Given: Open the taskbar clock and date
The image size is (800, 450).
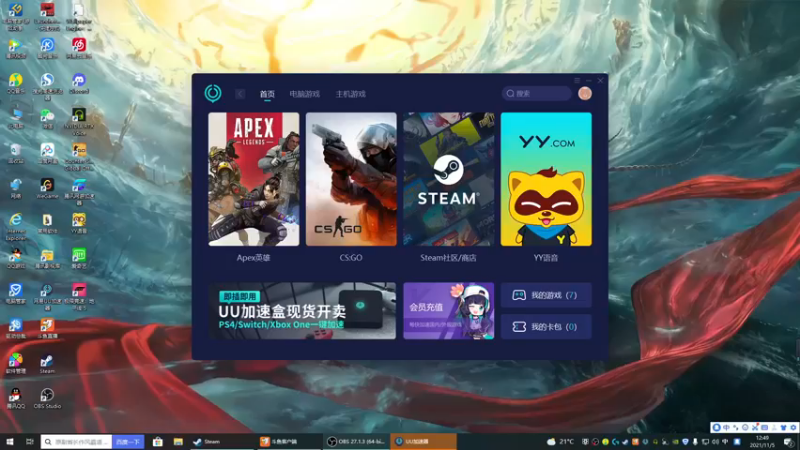Looking at the screenshot, I should pos(762,442).
